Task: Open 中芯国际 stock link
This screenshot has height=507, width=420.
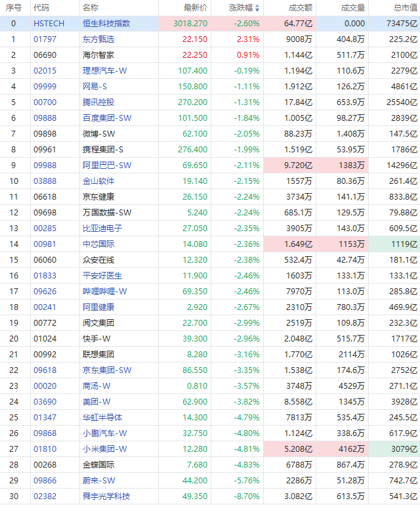Action: [x=98, y=244]
